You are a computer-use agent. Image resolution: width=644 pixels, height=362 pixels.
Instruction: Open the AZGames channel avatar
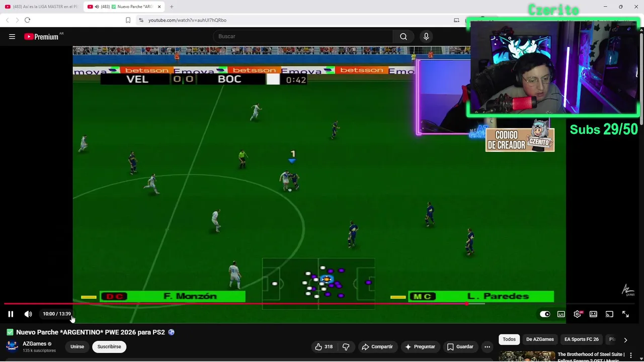[12, 346]
